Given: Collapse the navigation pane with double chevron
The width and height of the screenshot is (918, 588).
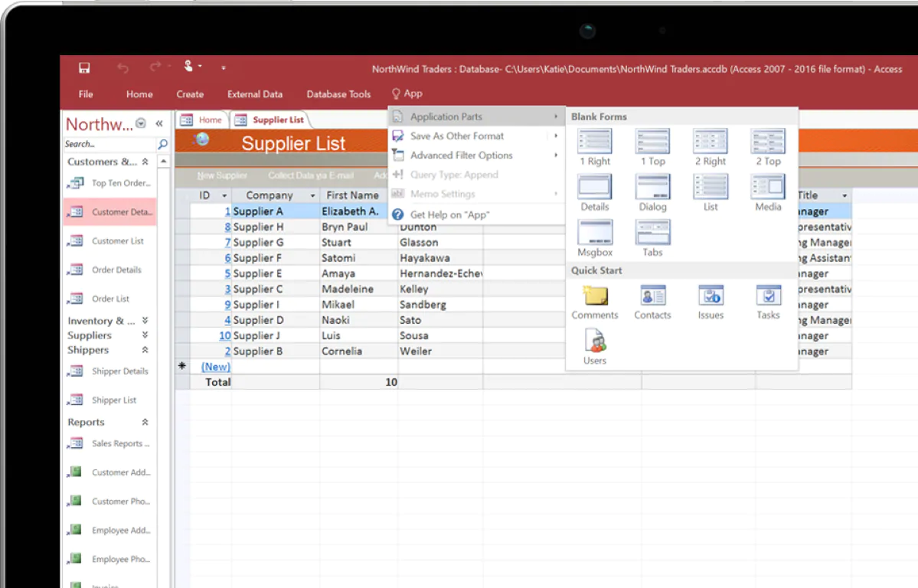Looking at the screenshot, I should point(159,124).
